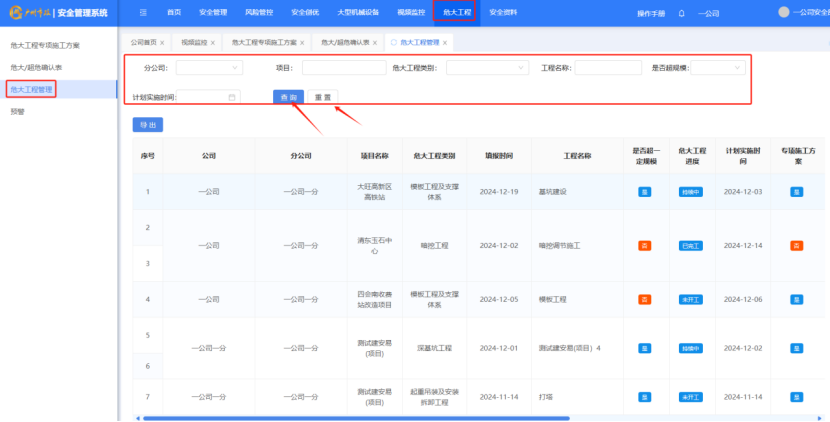Close the 危大/超危确认表 tab

click(375, 43)
